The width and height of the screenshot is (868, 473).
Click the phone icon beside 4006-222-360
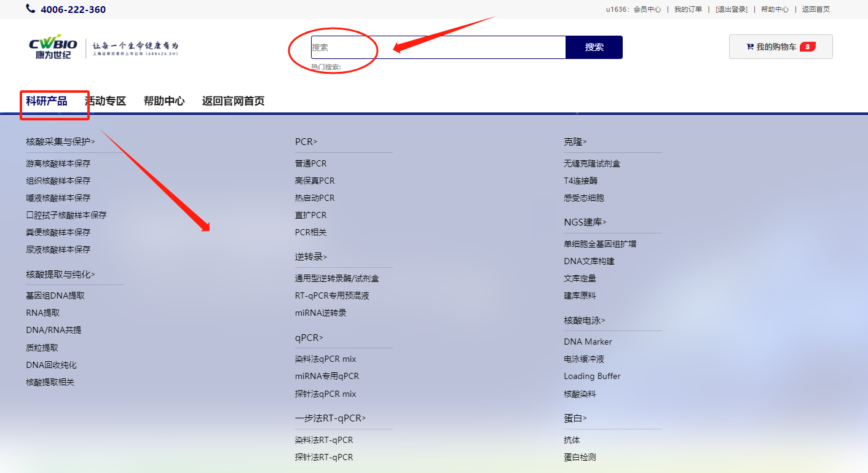click(x=31, y=9)
